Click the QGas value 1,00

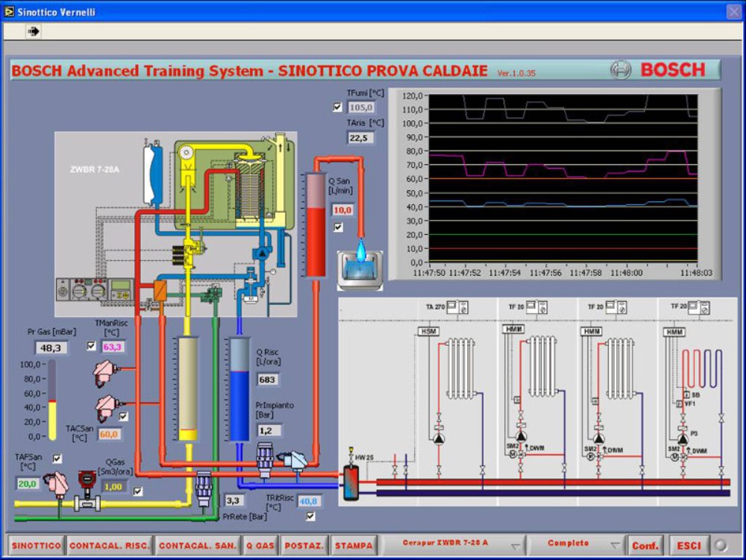pyautogui.click(x=113, y=487)
